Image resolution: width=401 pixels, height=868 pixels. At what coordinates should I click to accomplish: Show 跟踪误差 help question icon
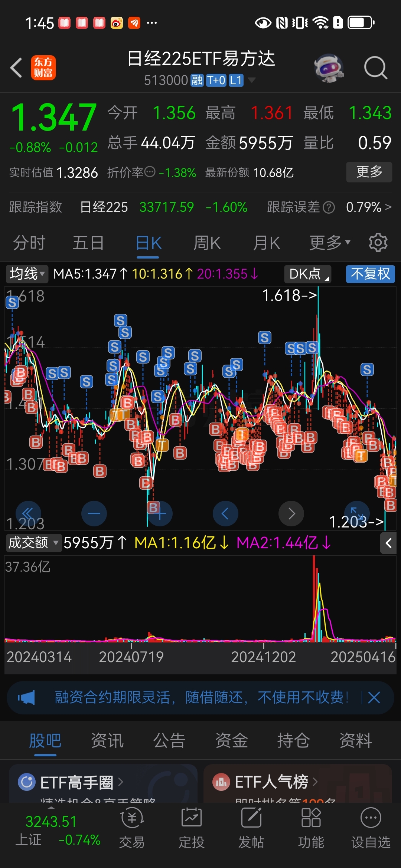coord(329,207)
